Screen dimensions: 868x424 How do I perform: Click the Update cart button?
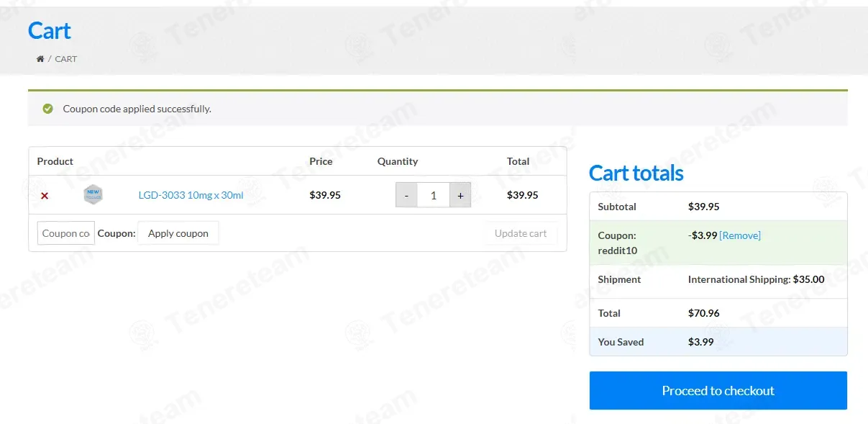pyautogui.click(x=521, y=233)
